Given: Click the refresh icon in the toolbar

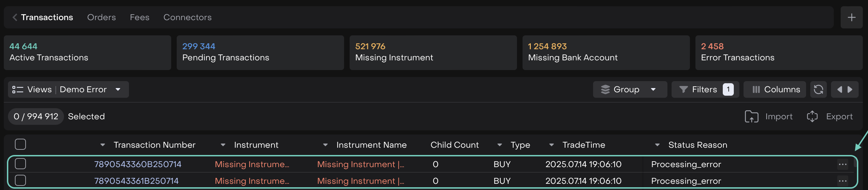Looking at the screenshot, I should (x=818, y=89).
